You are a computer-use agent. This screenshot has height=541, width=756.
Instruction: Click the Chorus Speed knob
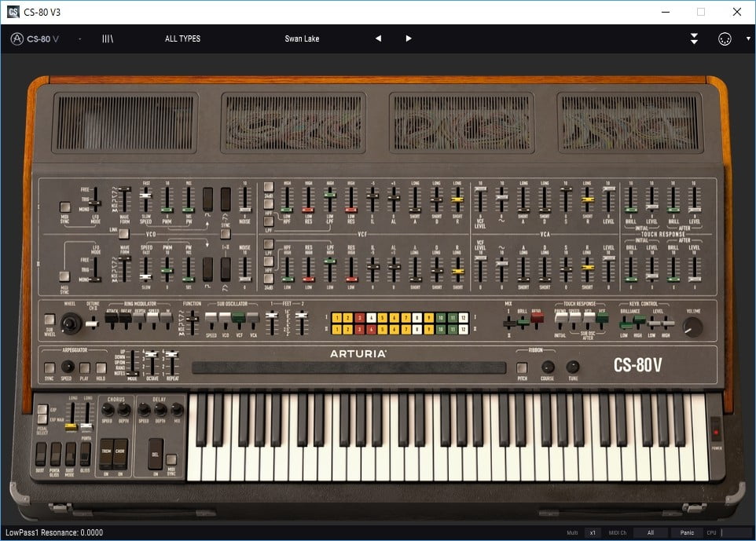108,410
